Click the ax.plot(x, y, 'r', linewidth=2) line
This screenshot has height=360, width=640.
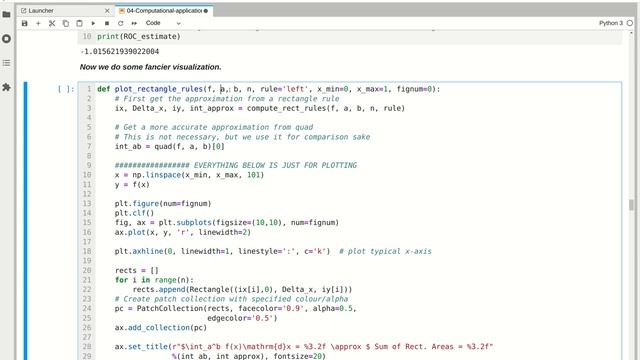tap(183, 232)
